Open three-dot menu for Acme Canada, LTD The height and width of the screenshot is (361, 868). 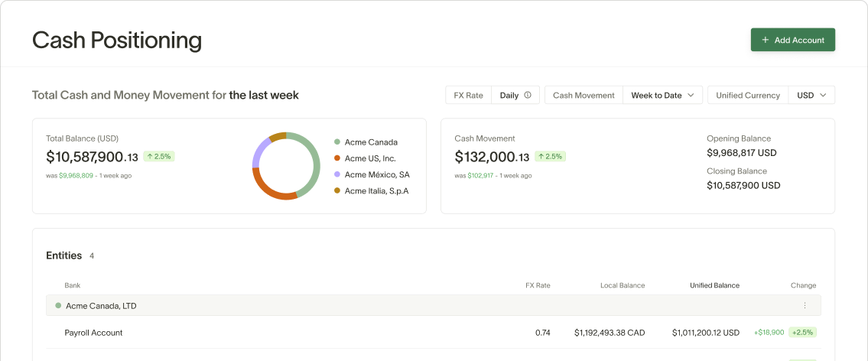[805, 306]
